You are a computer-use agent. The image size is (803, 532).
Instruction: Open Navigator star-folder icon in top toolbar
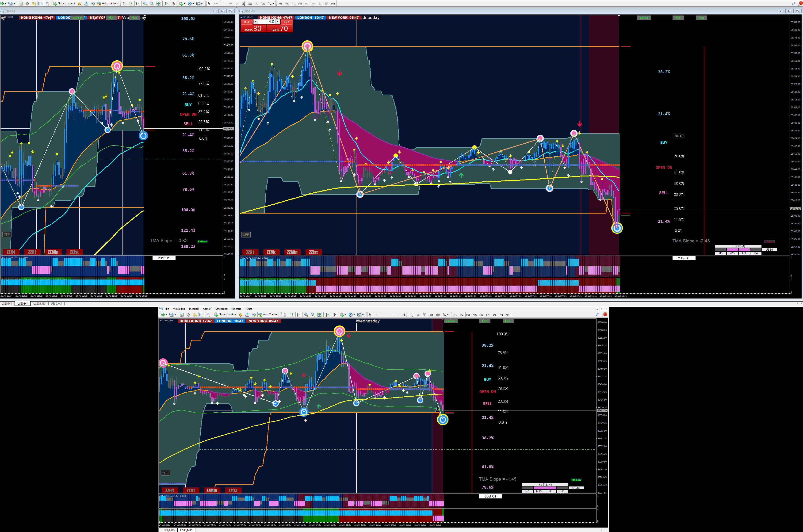[34, 3]
